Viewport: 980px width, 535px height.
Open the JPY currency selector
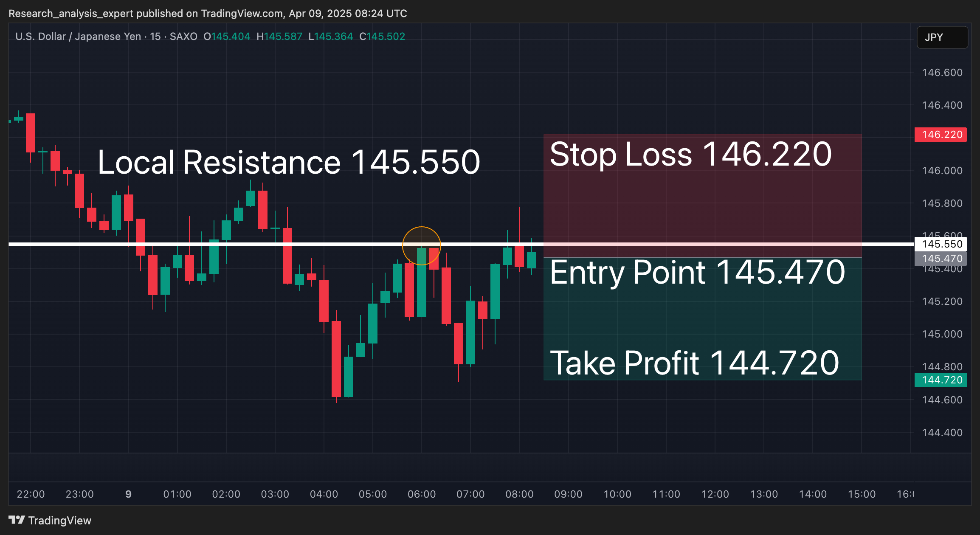click(x=942, y=37)
